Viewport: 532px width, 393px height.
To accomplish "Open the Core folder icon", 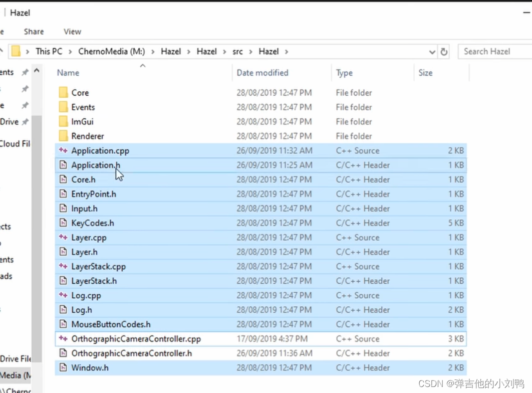I will coord(63,92).
